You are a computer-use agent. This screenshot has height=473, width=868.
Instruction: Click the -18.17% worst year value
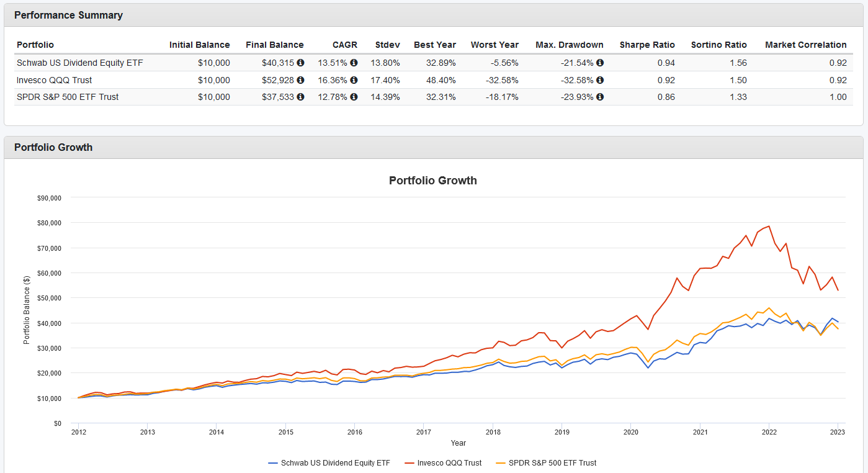pyautogui.click(x=502, y=97)
